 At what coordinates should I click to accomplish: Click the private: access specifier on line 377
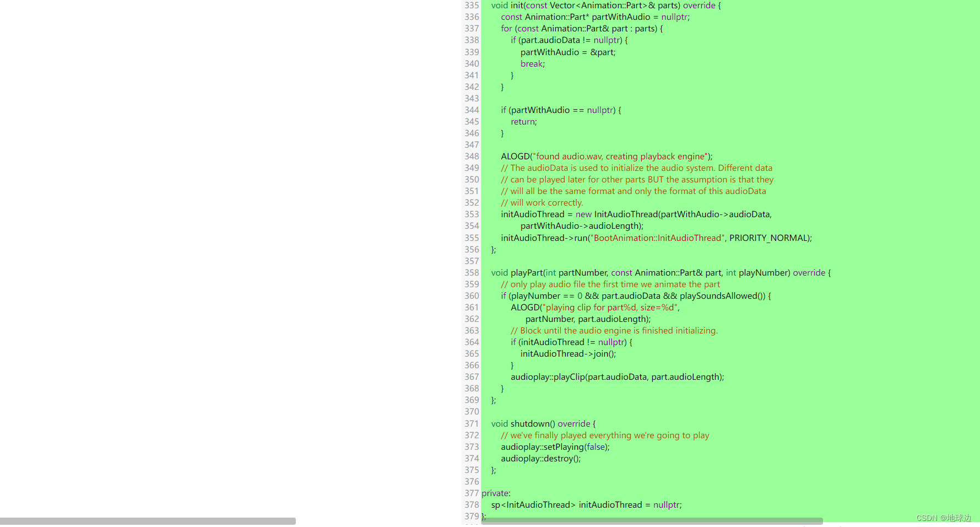496,493
